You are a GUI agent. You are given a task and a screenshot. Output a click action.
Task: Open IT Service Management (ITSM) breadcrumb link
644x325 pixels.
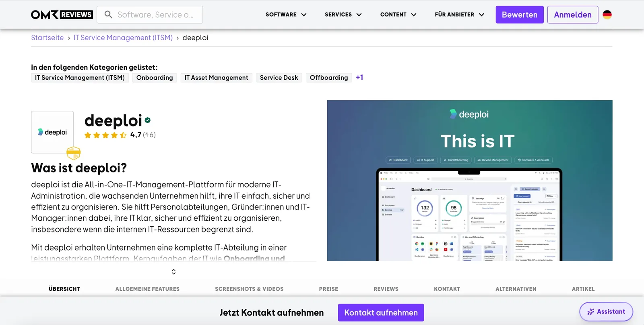pos(123,37)
